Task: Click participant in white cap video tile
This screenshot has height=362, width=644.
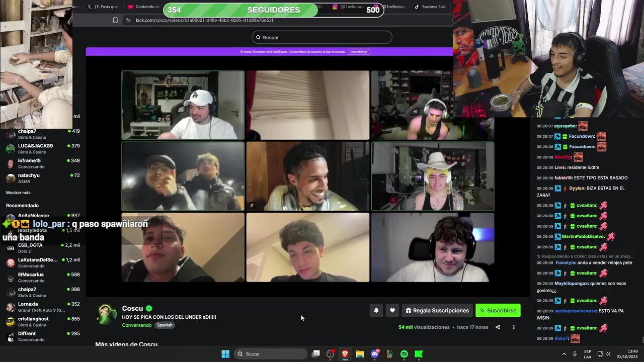Action: (183, 105)
